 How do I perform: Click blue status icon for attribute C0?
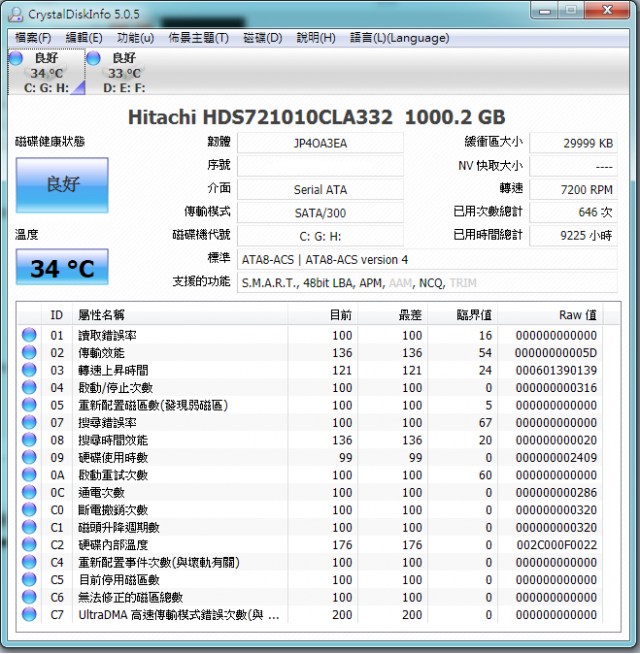click(29, 510)
